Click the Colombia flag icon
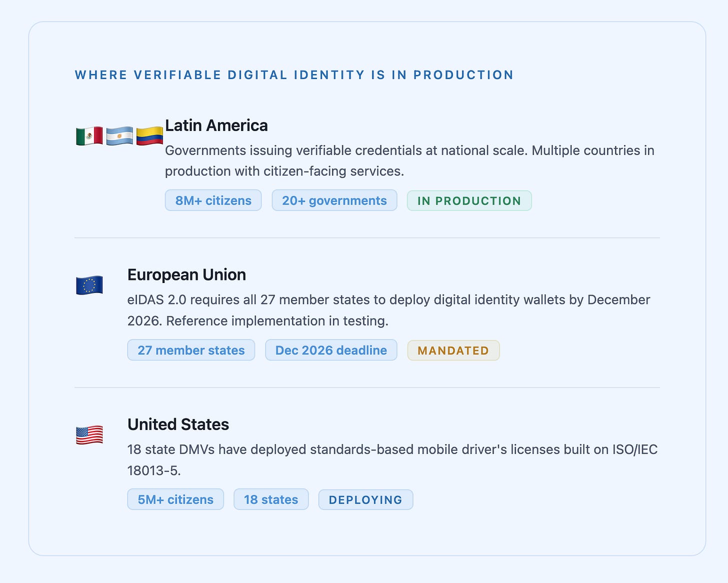Screen dimensions: 728x583 click(149, 136)
